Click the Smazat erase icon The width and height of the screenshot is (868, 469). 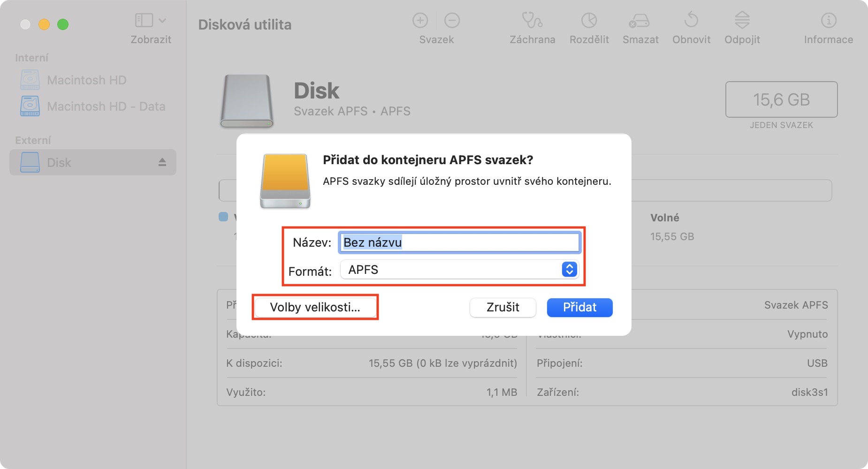click(640, 21)
